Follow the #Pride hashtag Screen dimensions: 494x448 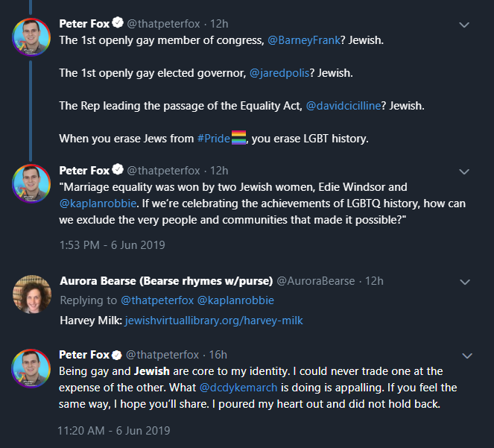(213, 139)
